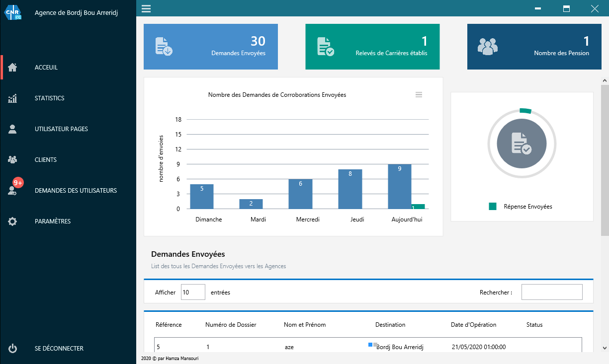The width and height of the screenshot is (609, 364).
Task: Click the Aujourd'hui bar showing 9
Action: pyautogui.click(x=399, y=187)
